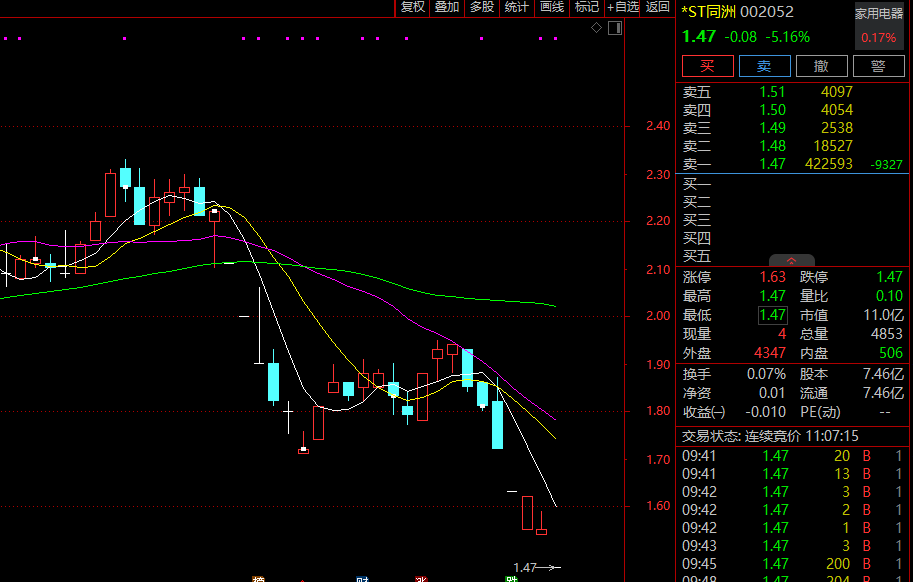The image size is (913, 582).
Task: Click the red 买 buy button
Action: [707, 66]
